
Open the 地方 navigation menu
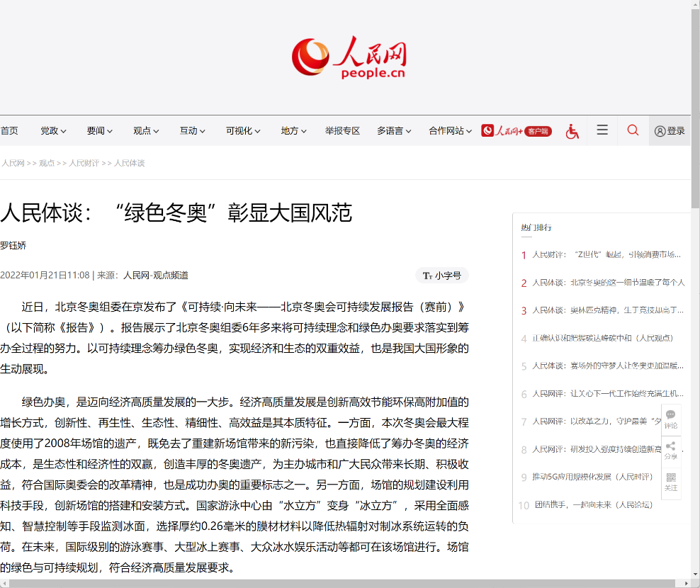point(293,131)
